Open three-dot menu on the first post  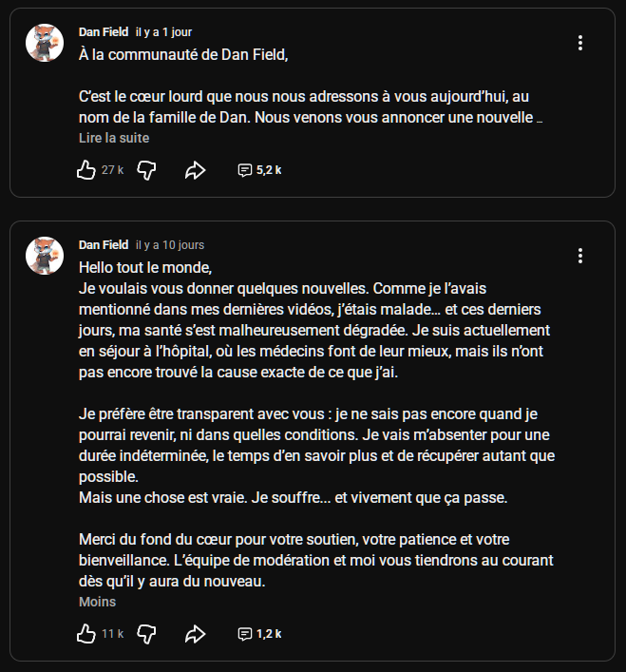point(580,43)
